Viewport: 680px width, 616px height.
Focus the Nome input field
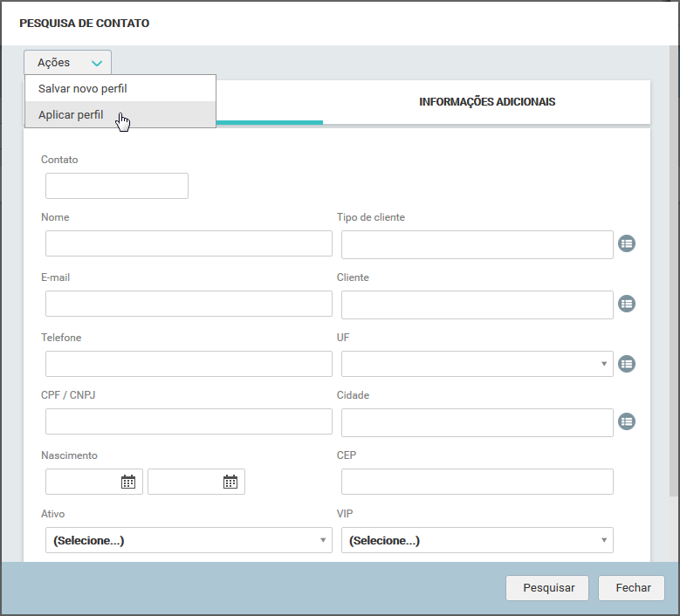coord(189,243)
